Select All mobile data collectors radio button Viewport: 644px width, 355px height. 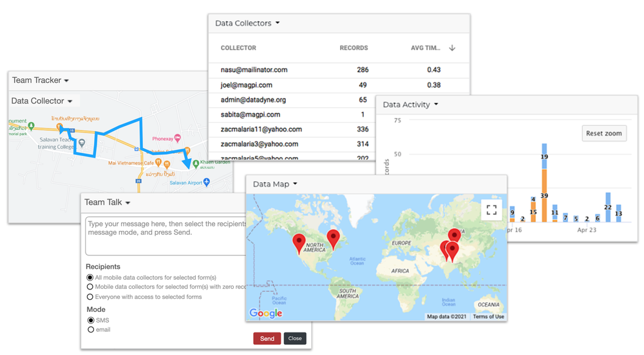point(90,278)
